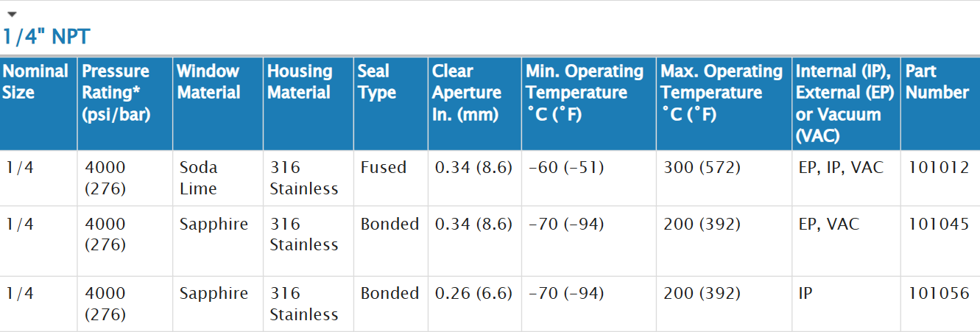This screenshot has width=980, height=332.
Task: Click the Window Material column header
Action: [x=209, y=82]
